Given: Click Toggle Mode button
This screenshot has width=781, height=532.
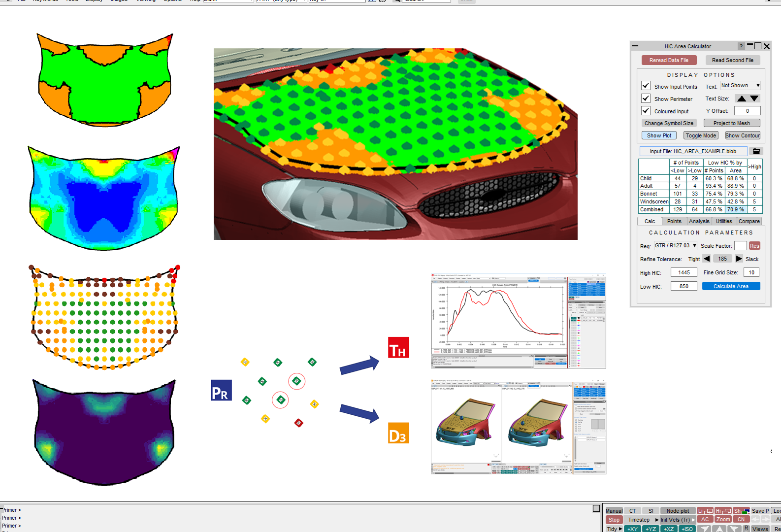Looking at the screenshot, I should pyautogui.click(x=701, y=135).
